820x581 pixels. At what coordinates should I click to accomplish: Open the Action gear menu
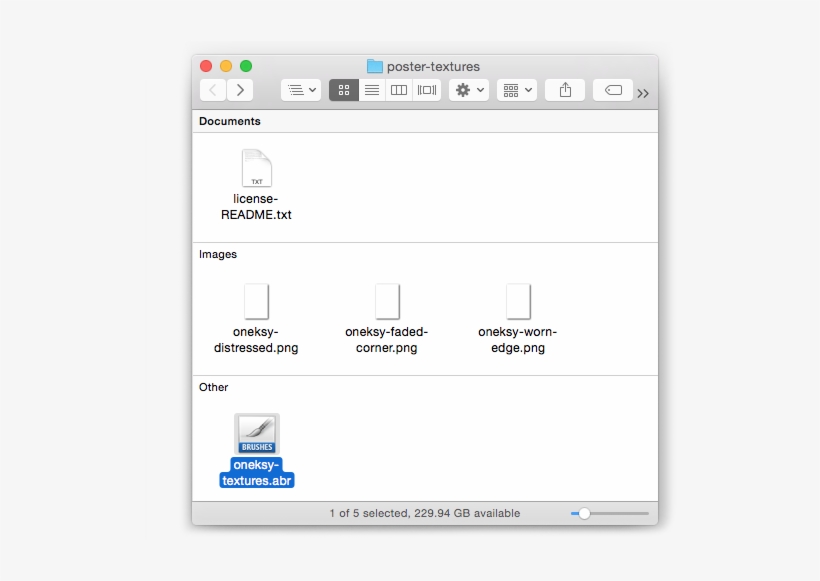point(469,90)
